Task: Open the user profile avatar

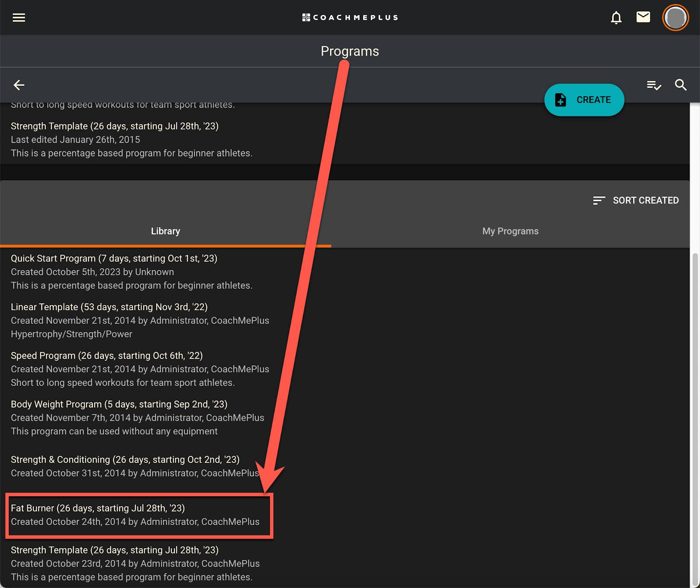Action: (675, 17)
